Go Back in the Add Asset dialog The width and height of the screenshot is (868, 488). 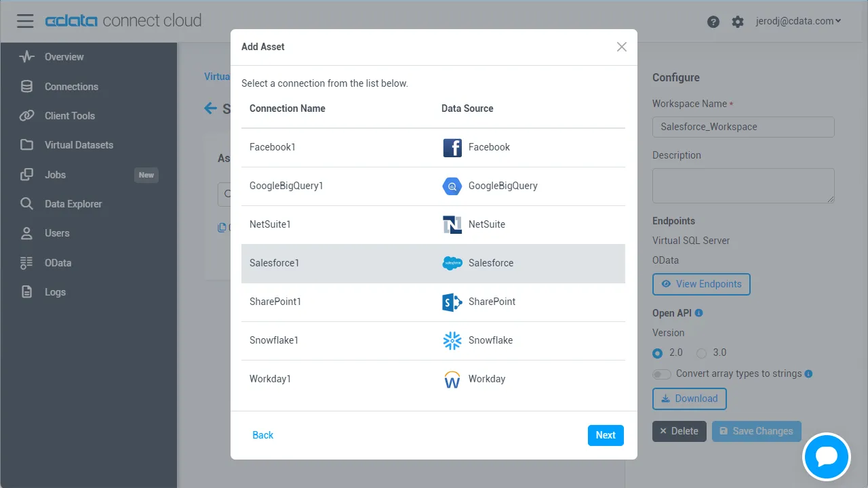point(263,435)
